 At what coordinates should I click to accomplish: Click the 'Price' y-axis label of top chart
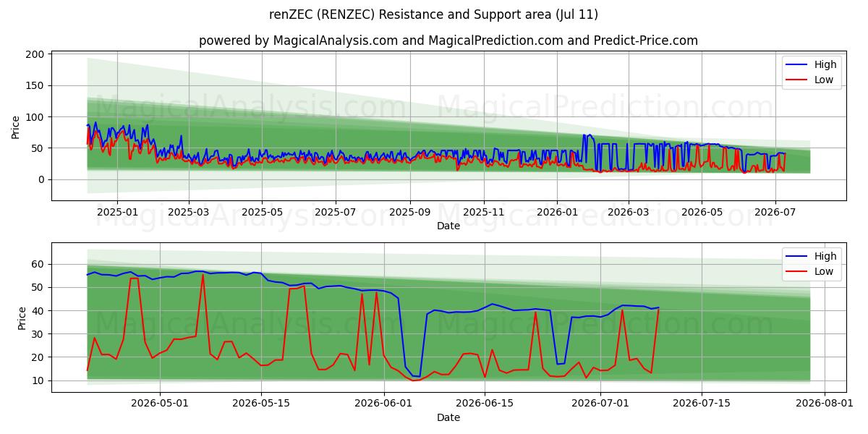click(x=16, y=126)
